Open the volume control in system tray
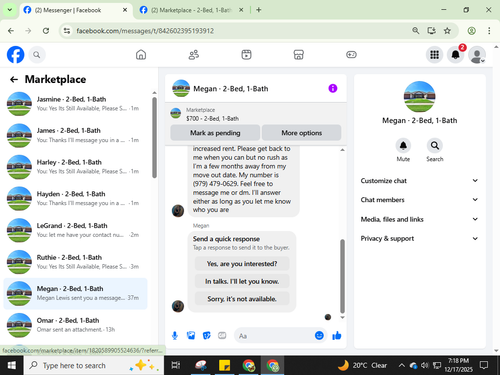Screen dimensions: 500x375 (425, 366)
